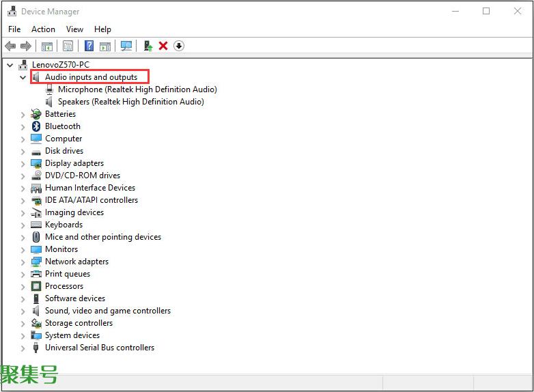Image resolution: width=534 pixels, height=392 pixels.
Task: Expand the Monitors chevron
Action: tap(23, 250)
